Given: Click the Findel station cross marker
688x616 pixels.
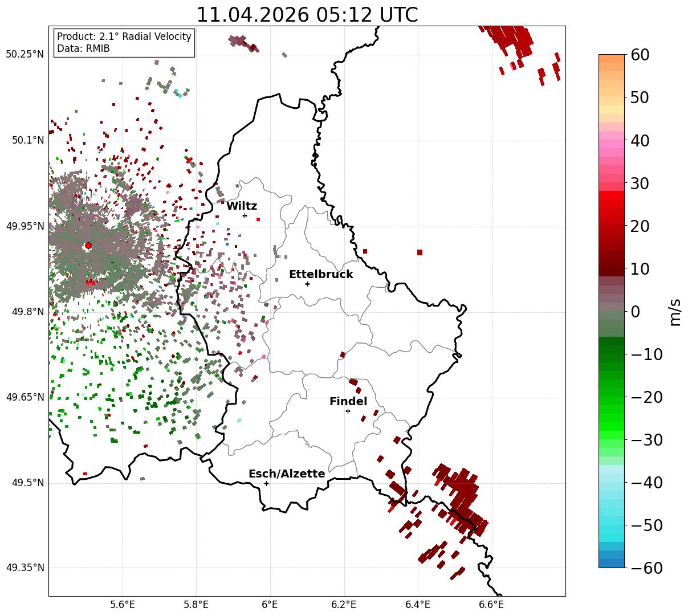Looking at the screenshot, I should [348, 411].
